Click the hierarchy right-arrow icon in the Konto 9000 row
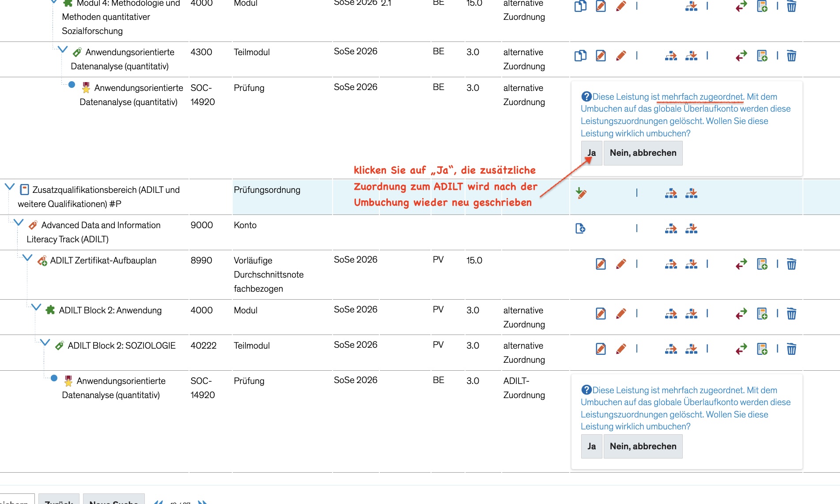This screenshot has height=504, width=840. click(x=671, y=229)
